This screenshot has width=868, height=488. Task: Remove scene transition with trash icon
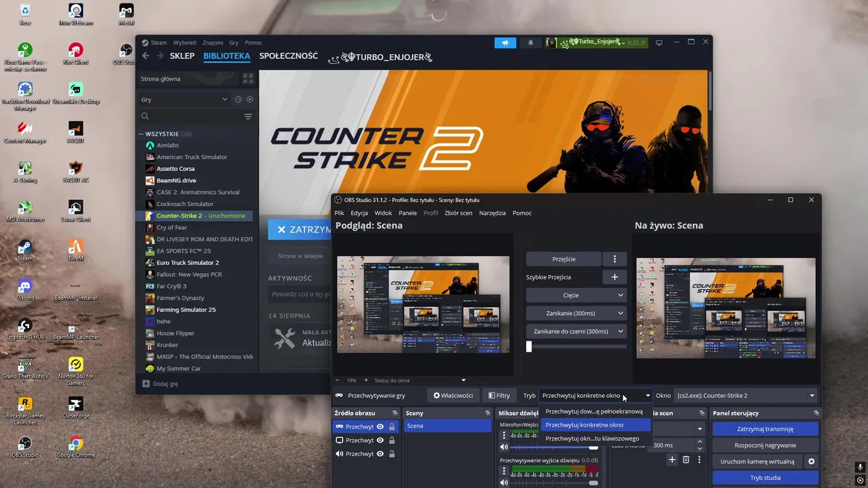point(686,460)
